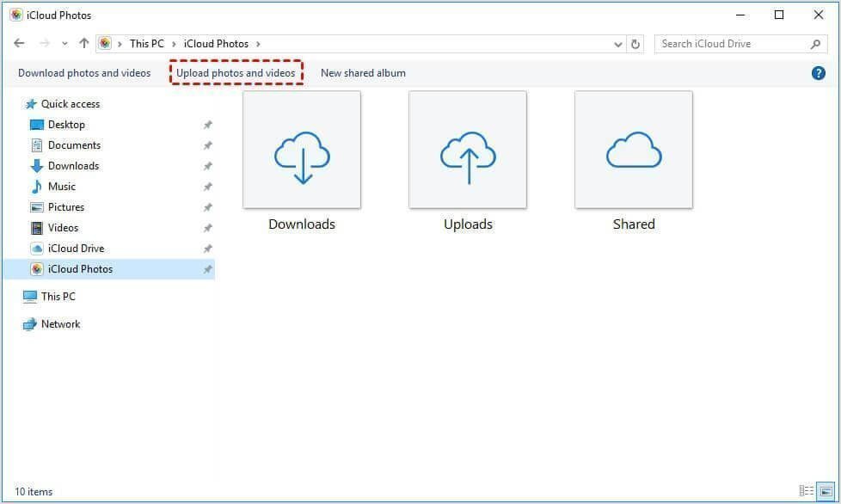This screenshot has height=504, width=841.
Task: Focus the Search iCloud Drive field
Action: pos(741,44)
